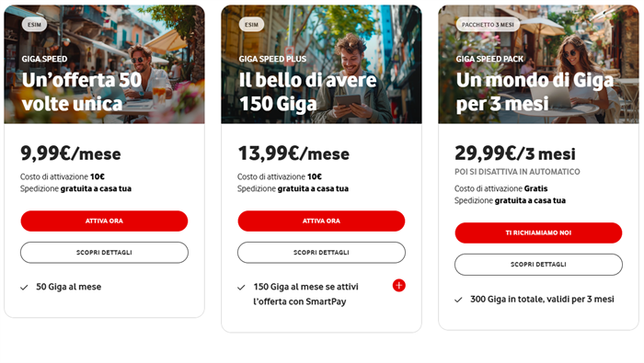Open Scopri Dettagli for Giga Speed Pack
Image resolution: width=644 pixels, height=363 pixels.
(538, 265)
